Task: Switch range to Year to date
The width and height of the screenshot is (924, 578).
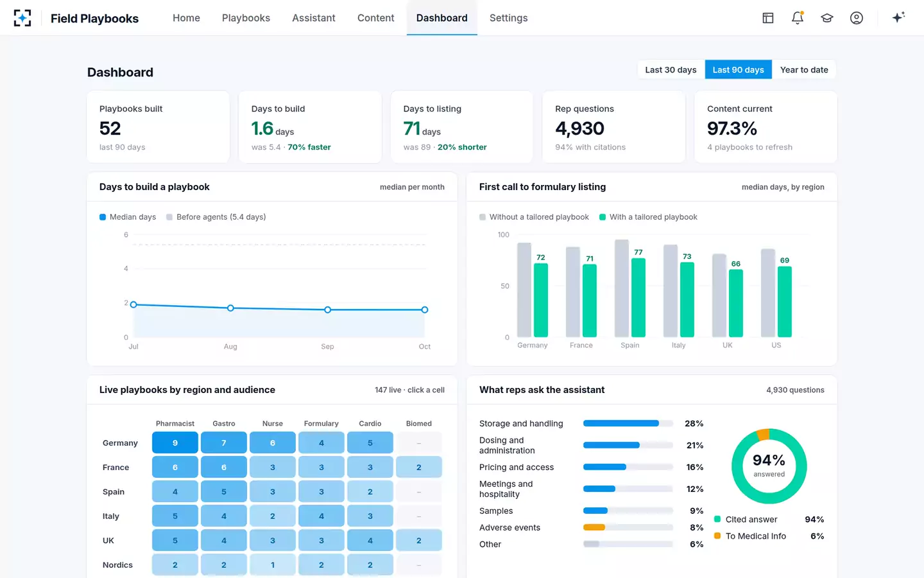Action: [x=804, y=69]
